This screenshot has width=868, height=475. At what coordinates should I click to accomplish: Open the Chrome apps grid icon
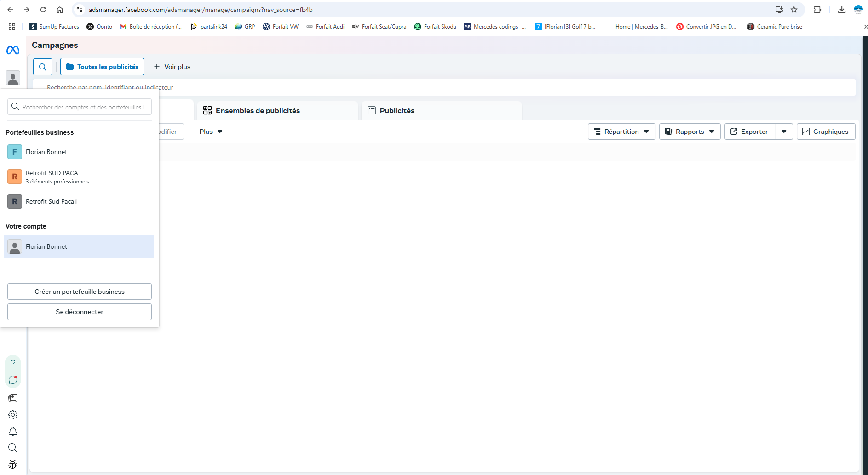[x=12, y=27]
